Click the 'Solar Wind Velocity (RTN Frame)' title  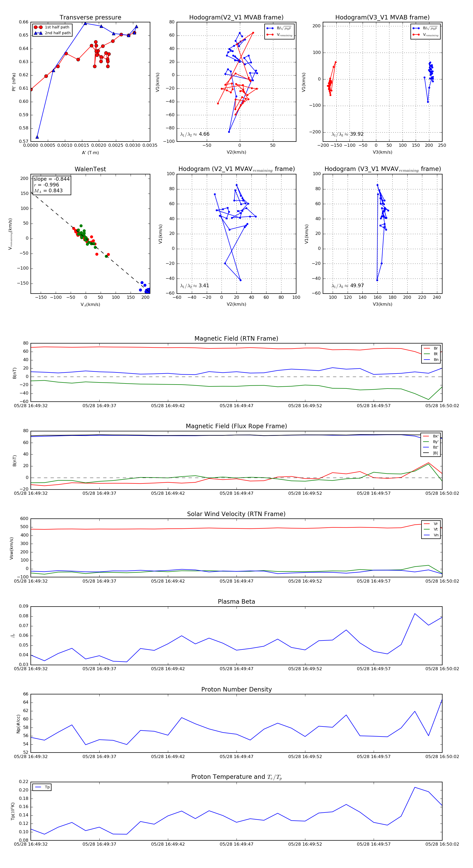236,514
